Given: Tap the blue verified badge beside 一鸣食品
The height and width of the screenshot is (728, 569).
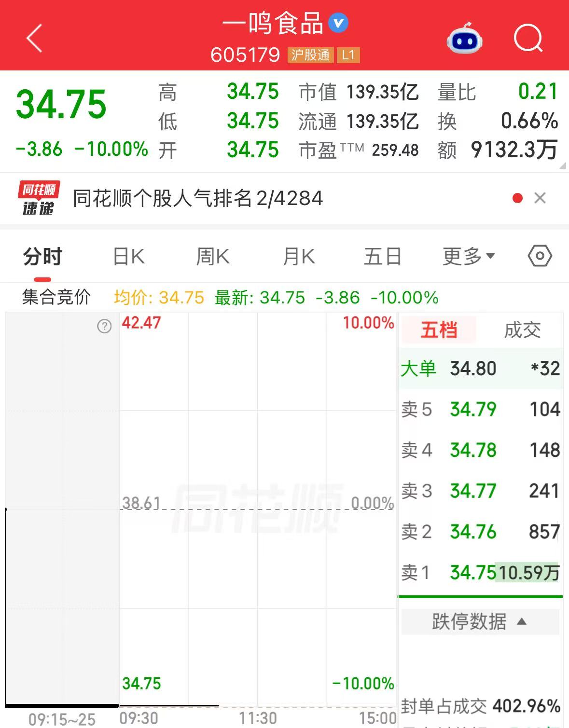Looking at the screenshot, I should tap(338, 23).
